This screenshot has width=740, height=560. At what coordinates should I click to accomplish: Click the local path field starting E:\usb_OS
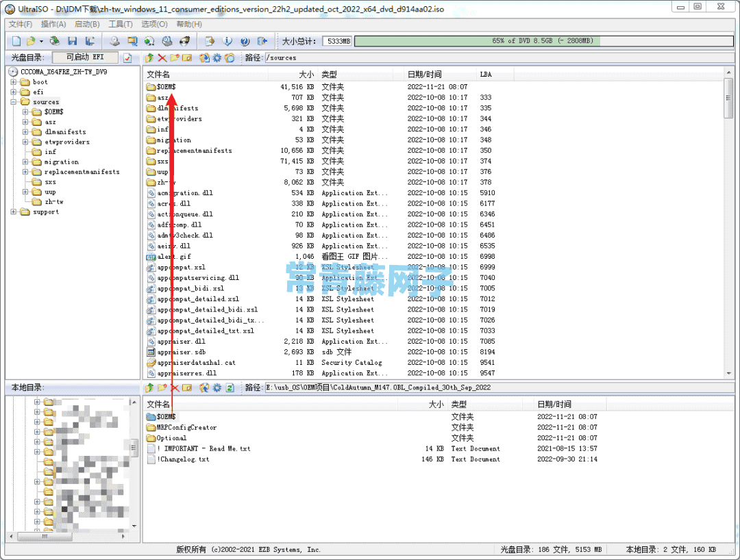(499, 387)
